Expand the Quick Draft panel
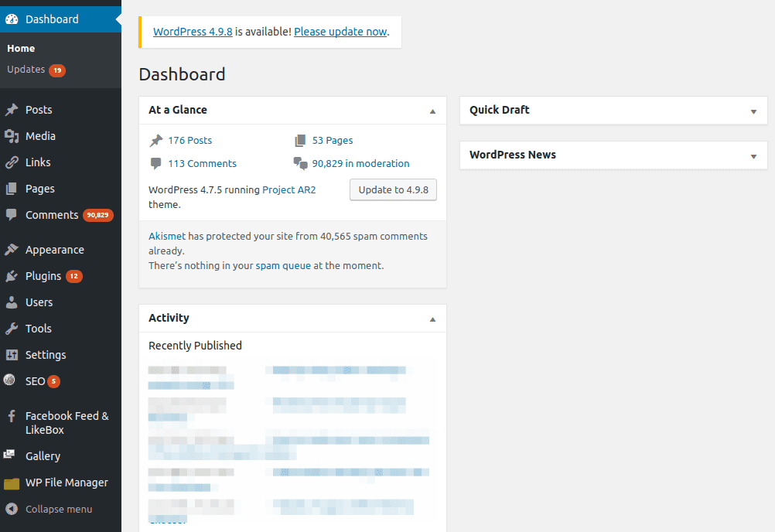This screenshot has height=532, width=775. pyautogui.click(x=754, y=111)
